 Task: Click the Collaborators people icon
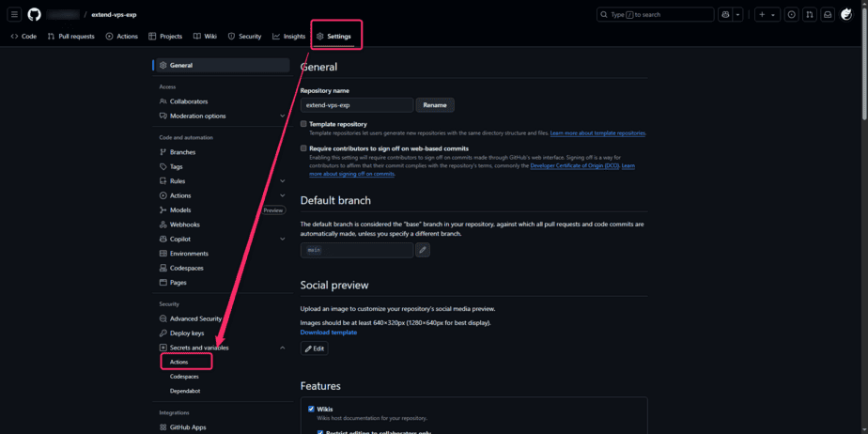[163, 101]
